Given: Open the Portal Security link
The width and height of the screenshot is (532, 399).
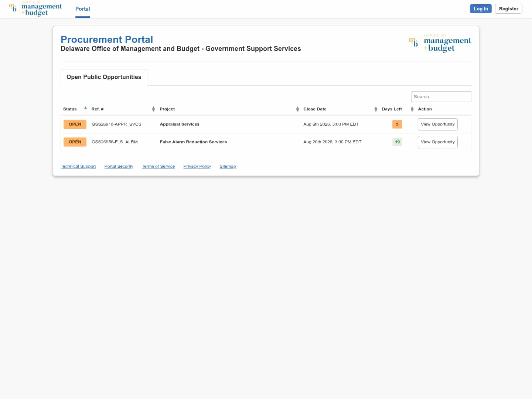Looking at the screenshot, I should click(x=119, y=166).
